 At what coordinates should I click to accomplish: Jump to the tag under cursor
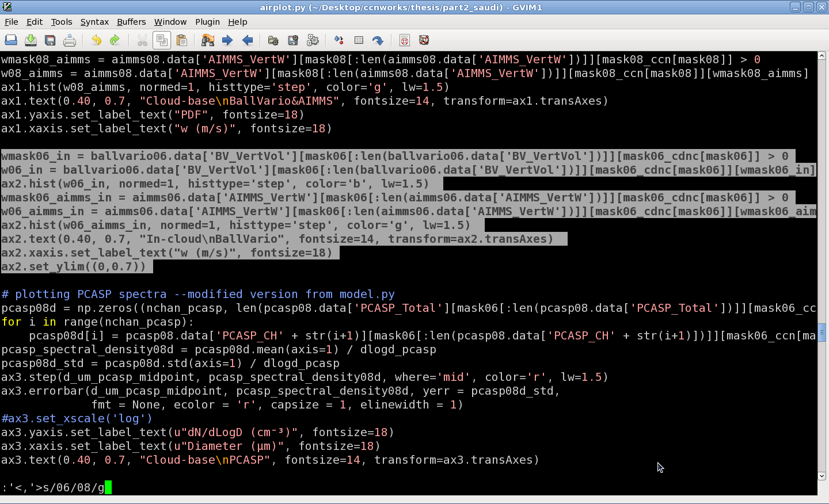pyautogui.click(x=378, y=40)
